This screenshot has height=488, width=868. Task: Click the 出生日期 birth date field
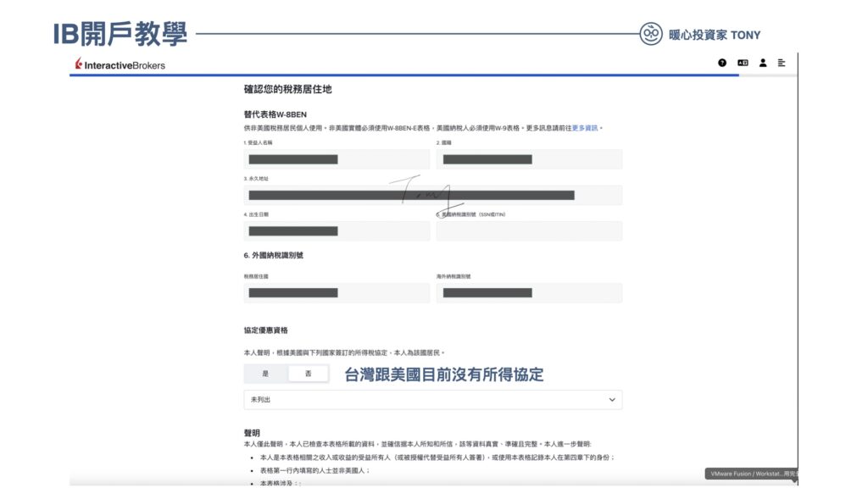point(337,231)
